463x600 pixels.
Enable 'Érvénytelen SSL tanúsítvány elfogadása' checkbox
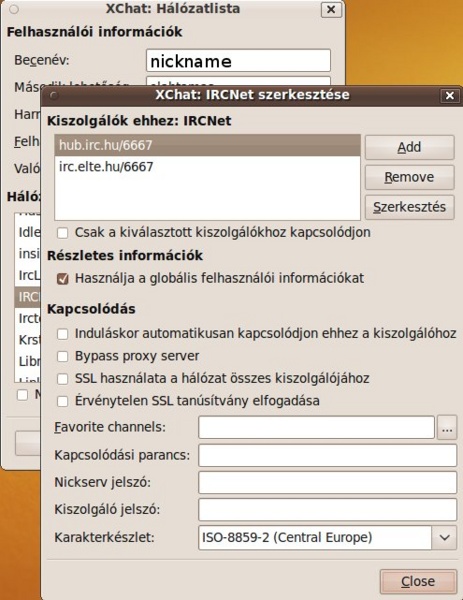pos(62,401)
